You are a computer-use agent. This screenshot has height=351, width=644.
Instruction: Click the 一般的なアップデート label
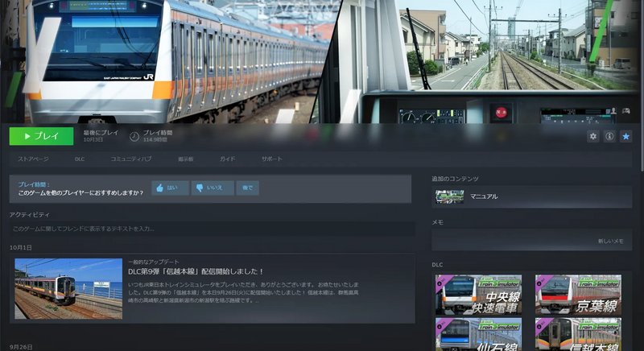[154, 262]
